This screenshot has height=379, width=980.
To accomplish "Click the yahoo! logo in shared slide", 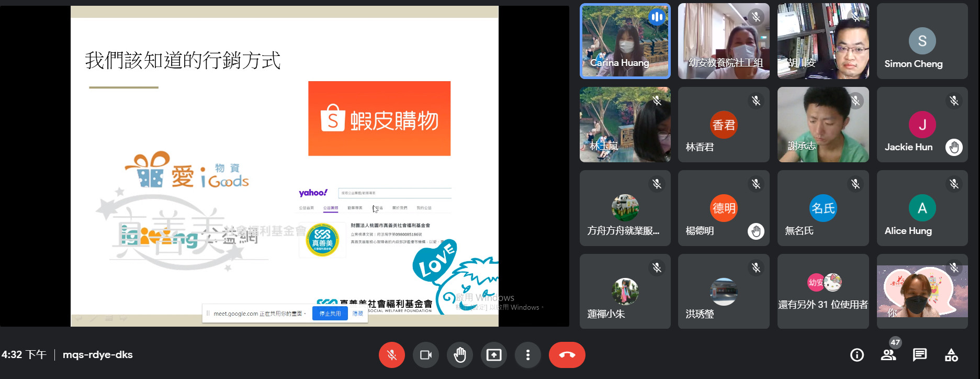I will (x=313, y=193).
